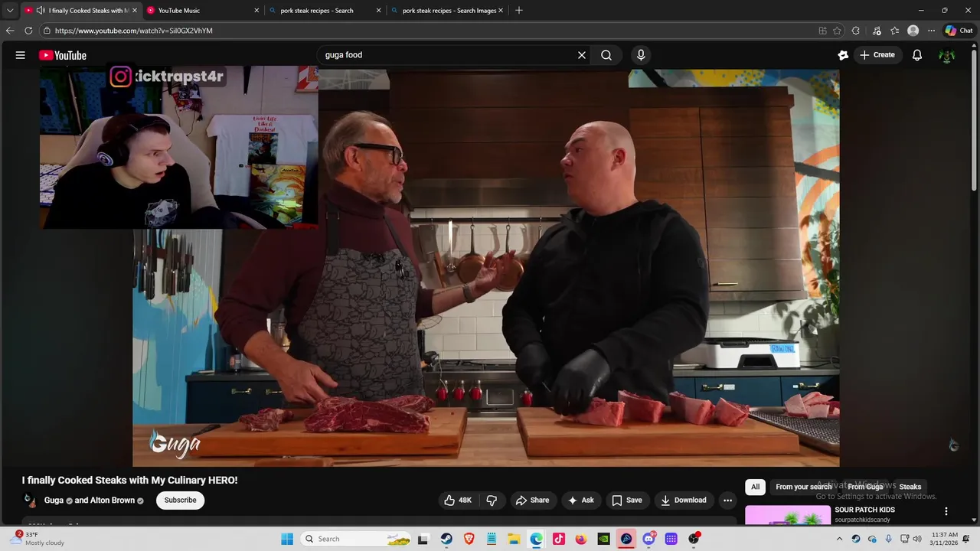Clear the search box text with X
This screenshot has width=980, height=551.
point(582,55)
